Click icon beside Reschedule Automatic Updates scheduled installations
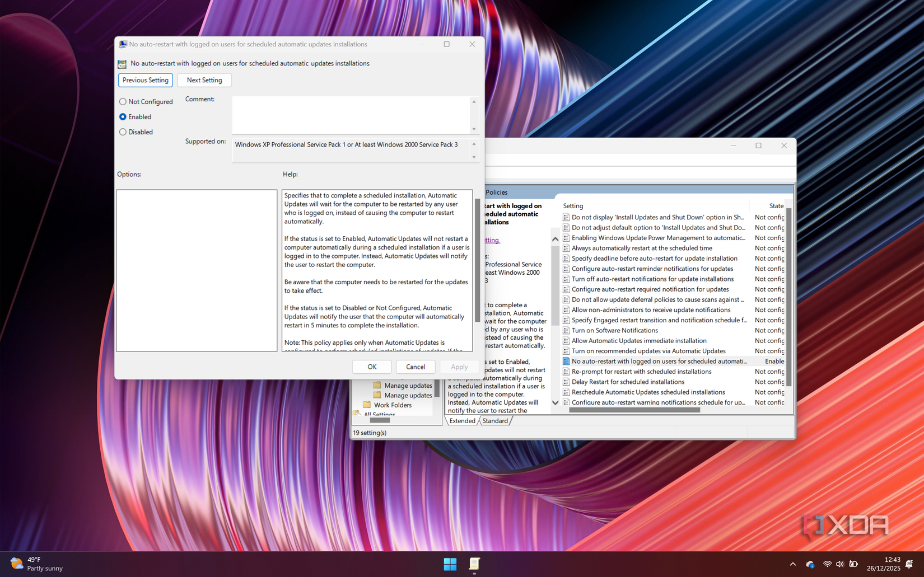The width and height of the screenshot is (924, 577). [x=566, y=392]
